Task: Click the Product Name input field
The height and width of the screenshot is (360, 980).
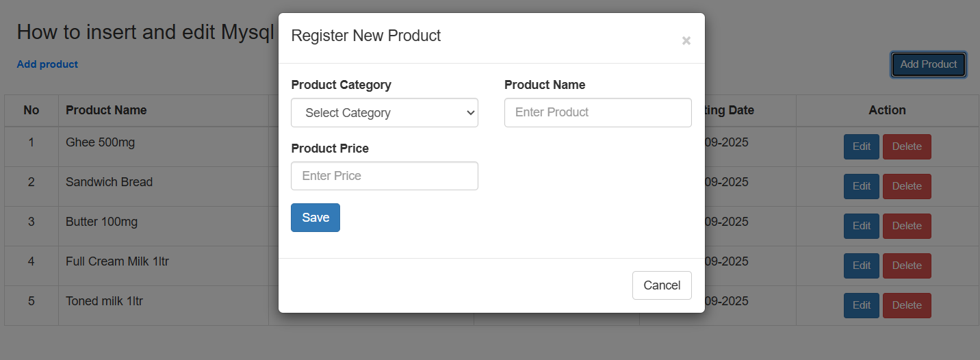Action: click(597, 112)
